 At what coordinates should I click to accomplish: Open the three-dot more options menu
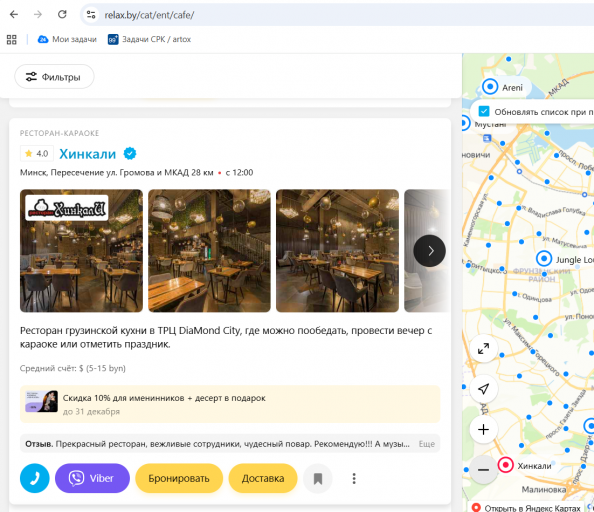pos(354,478)
